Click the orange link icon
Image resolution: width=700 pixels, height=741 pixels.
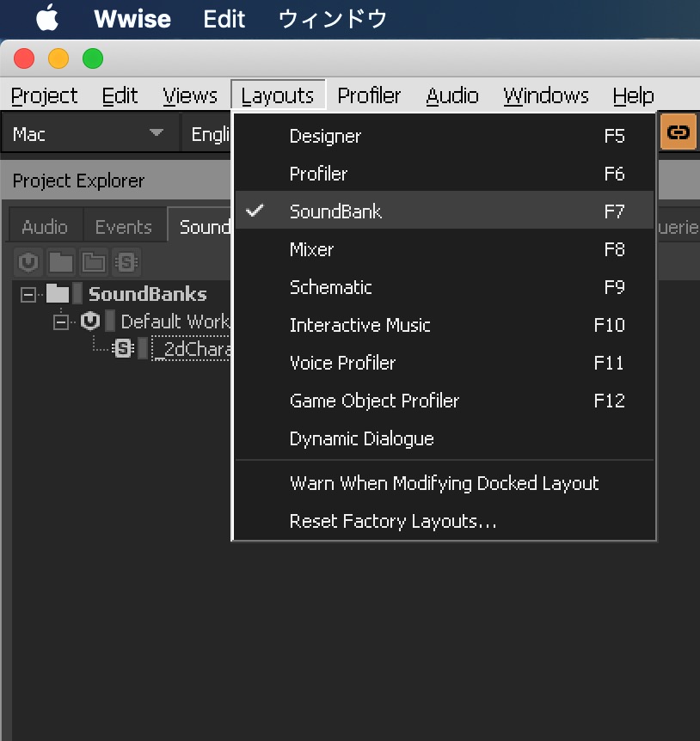point(679,132)
